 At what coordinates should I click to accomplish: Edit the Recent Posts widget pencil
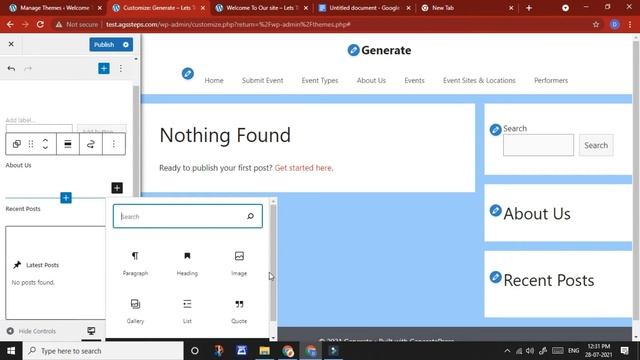(x=495, y=277)
